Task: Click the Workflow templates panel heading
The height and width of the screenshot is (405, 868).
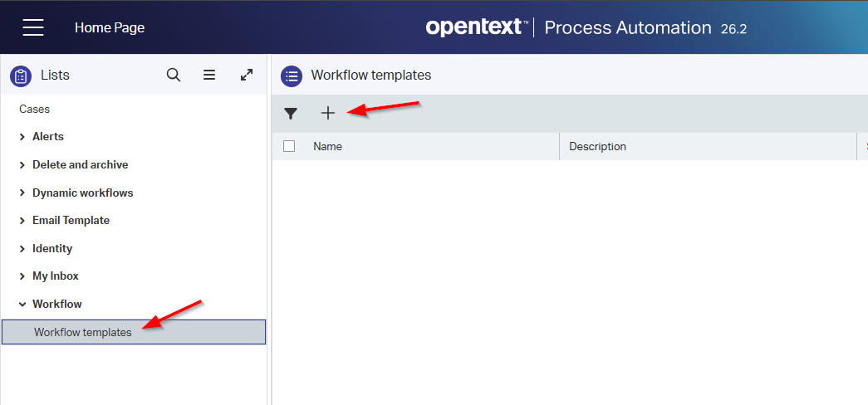Action: point(371,76)
